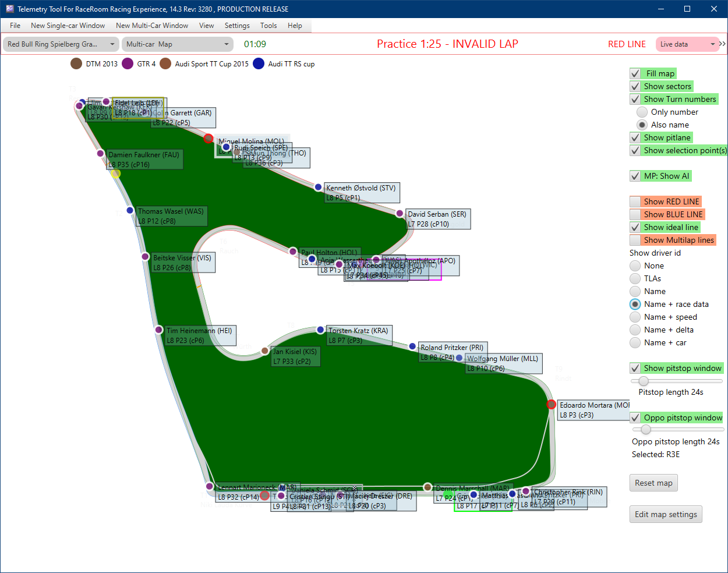Open the Multi-car Map view dropdown
Image resolution: width=728 pixels, height=573 pixels.
coord(178,44)
